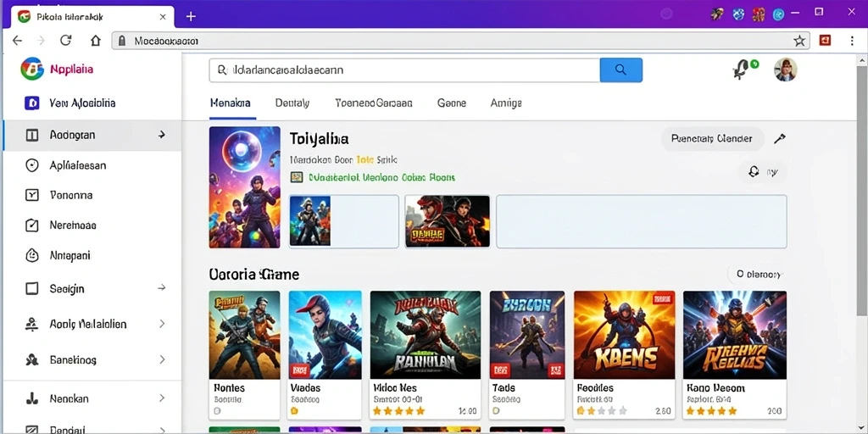Select the Aodngran sidebar item
This screenshot has height=434, width=868.
point(92,135)
